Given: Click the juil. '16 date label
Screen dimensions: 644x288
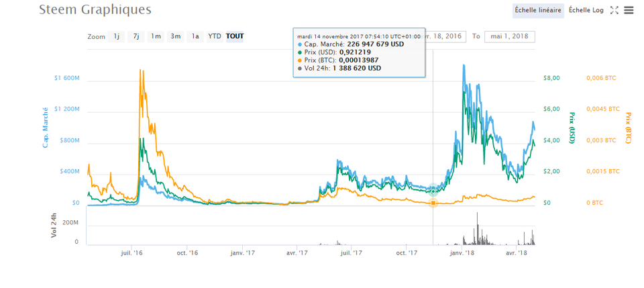Looking at the screenshot, I should click(132, 254).
